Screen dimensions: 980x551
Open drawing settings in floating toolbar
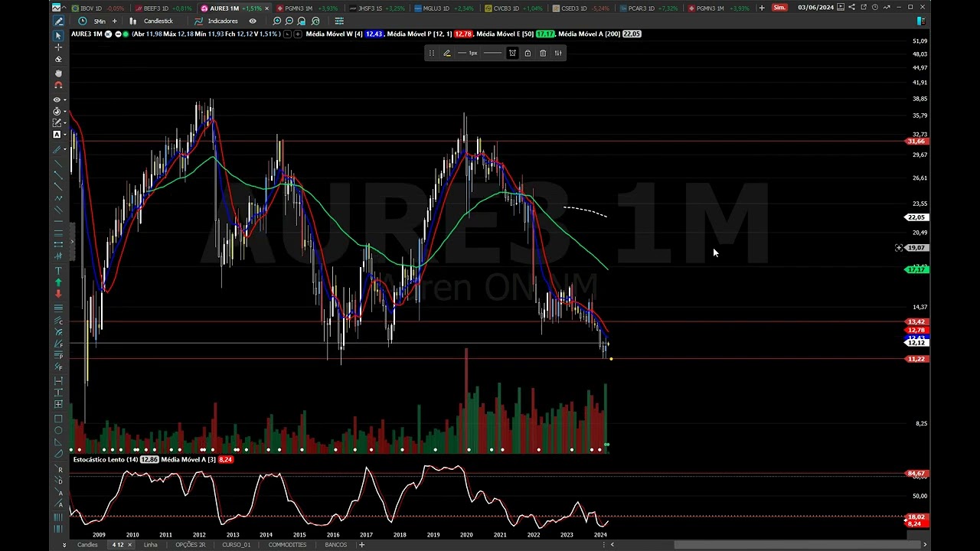tap(558, 53)
